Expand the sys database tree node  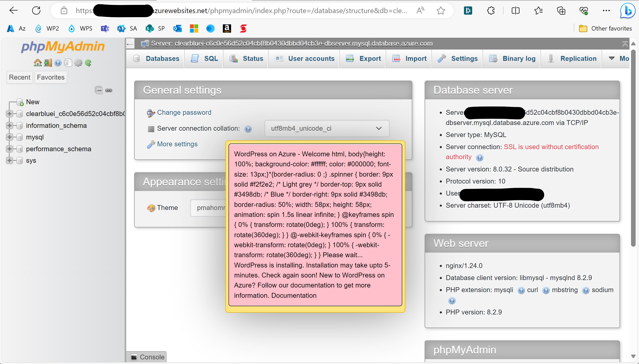[9, 160]
